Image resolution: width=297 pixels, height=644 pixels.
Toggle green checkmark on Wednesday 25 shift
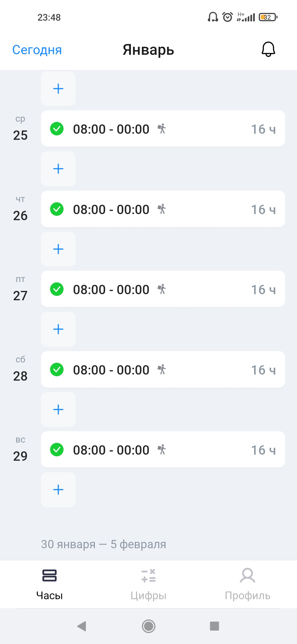[57, 129]
